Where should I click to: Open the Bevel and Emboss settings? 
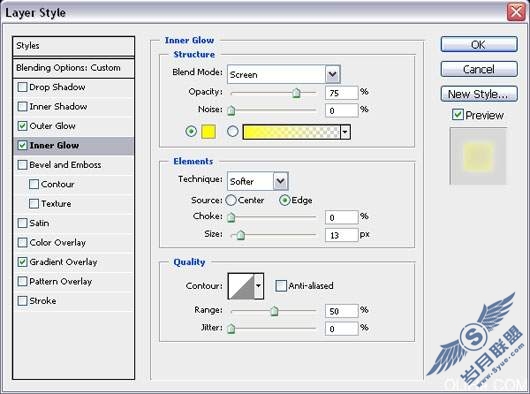65,165
